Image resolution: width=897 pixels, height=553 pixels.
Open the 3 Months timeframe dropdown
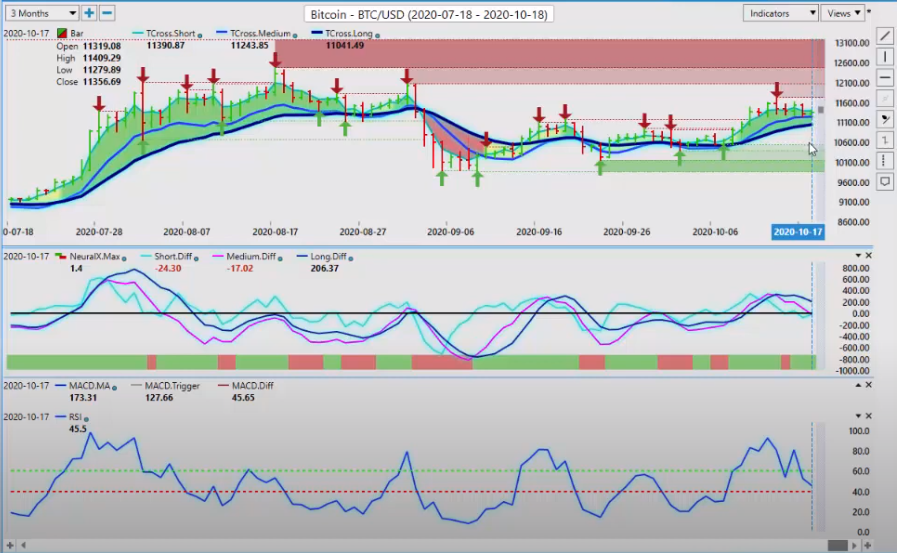pos(42,13)
